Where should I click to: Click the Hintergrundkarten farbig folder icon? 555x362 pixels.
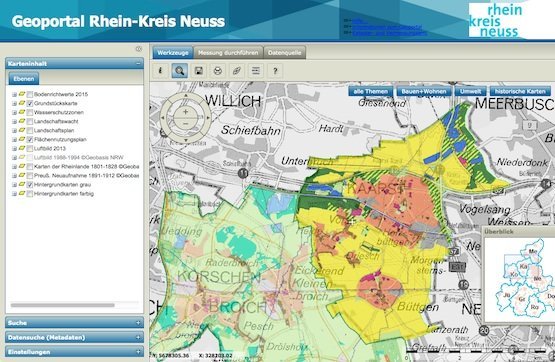pyautogui.click(x=22, y=194)
